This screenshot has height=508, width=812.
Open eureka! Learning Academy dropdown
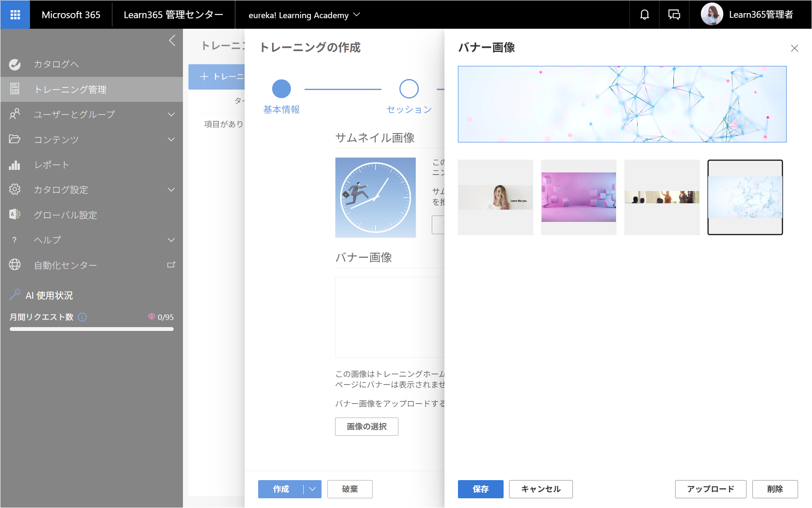click(x=304, y=15)
